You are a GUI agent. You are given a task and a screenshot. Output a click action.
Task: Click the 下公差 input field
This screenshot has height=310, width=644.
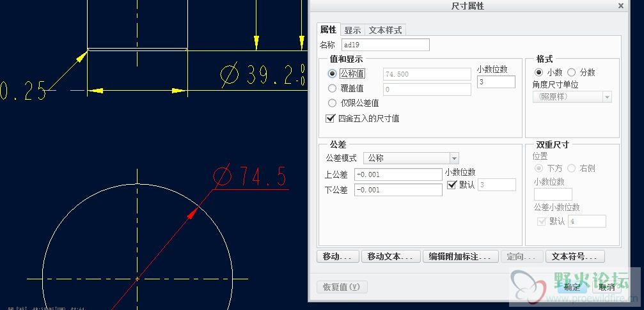click(398, 190)
